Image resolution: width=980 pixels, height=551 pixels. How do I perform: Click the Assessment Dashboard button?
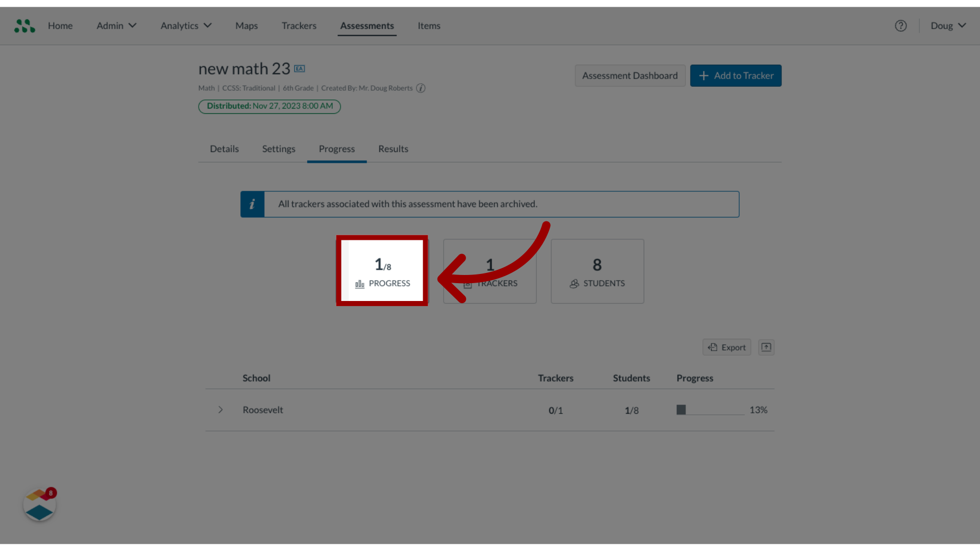(629, 76)
